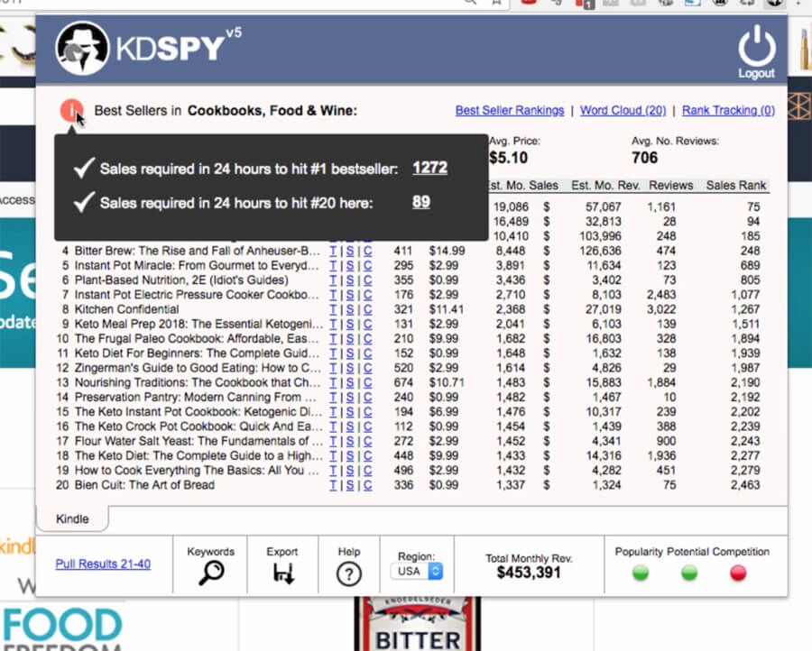Screen dimensions: 812x651
Task: Click C link for Flour Water Salt Yeast
Action: pyautogui.click(x=367, y=441)
